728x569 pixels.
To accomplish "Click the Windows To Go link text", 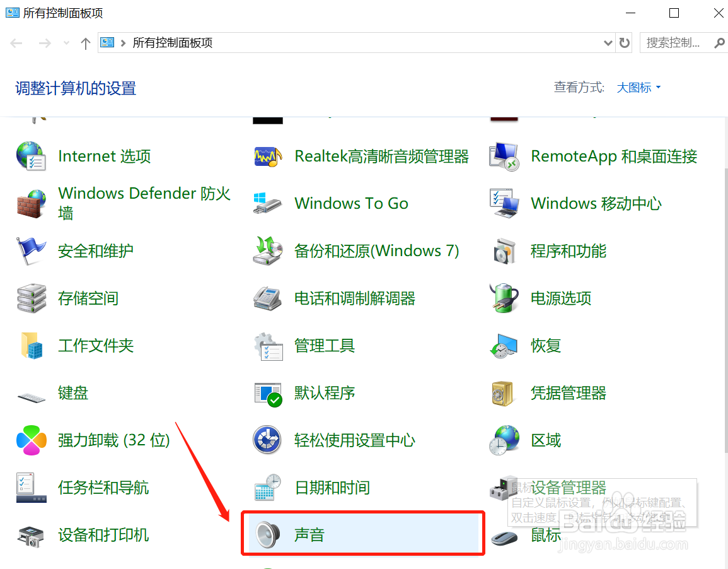I will click(x=352, y=204).
